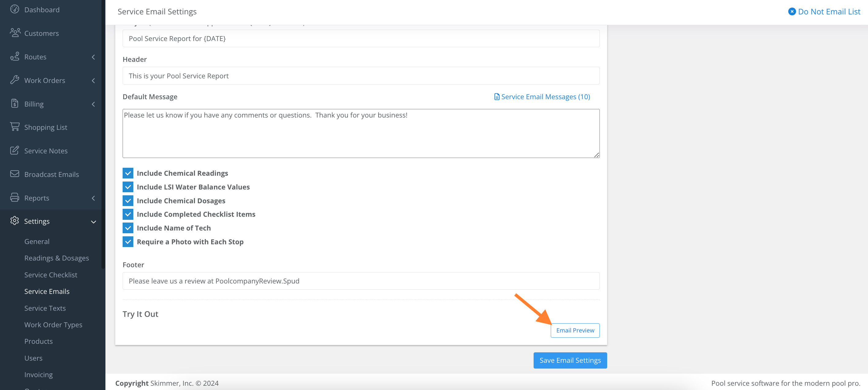Viewport: 868px width, 390px height.
Task: Open Products settings
Action: [38, 341]
